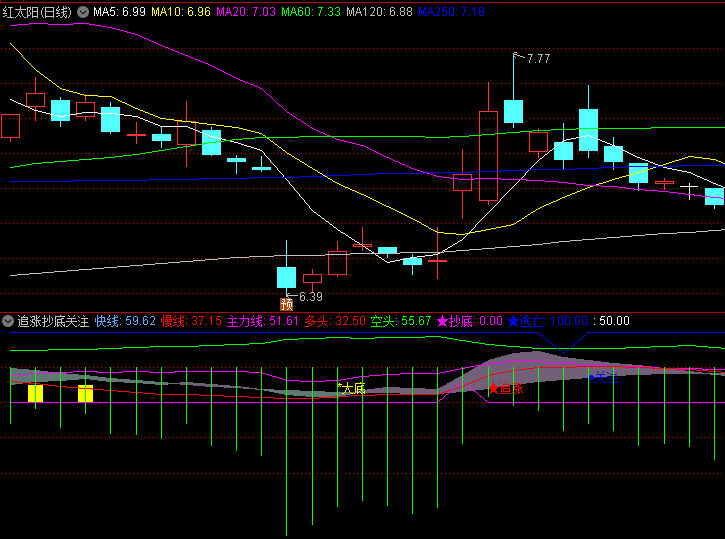
Task: Open the dropdown arrow beside 红太阳(日线)
Action: [82, 11]
